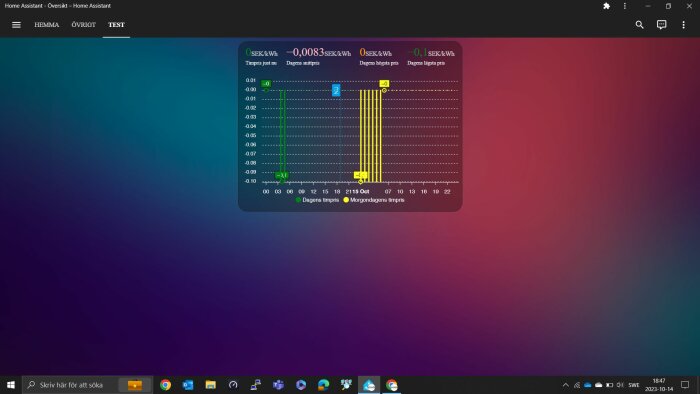Screen dimensions: 700x394
Task: Open the rightmost Chrome icon in taskbar
Action: [392, 385]
